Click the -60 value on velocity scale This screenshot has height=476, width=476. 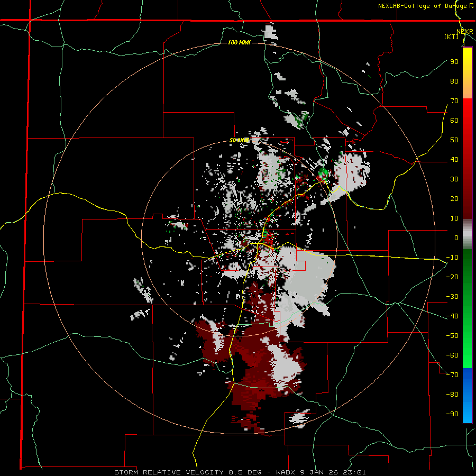[x=452, y=355]
